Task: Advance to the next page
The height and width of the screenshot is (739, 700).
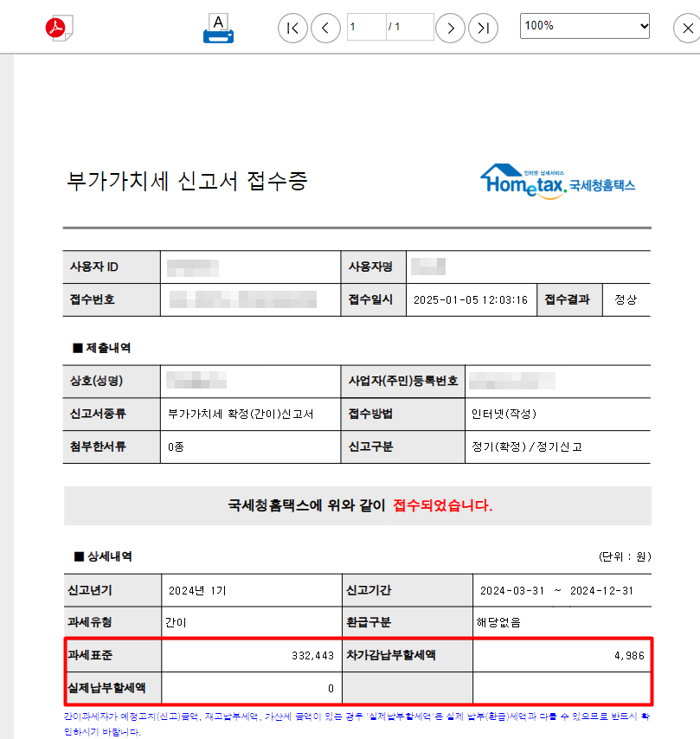Action: (x=450, y=28)
